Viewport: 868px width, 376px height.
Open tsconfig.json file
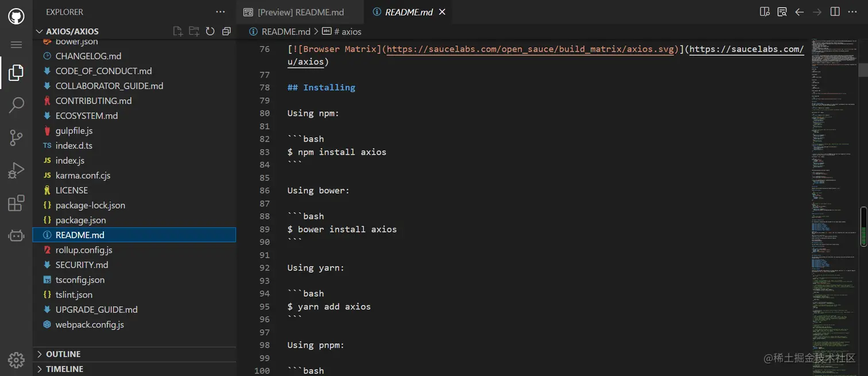pos(134,280)
